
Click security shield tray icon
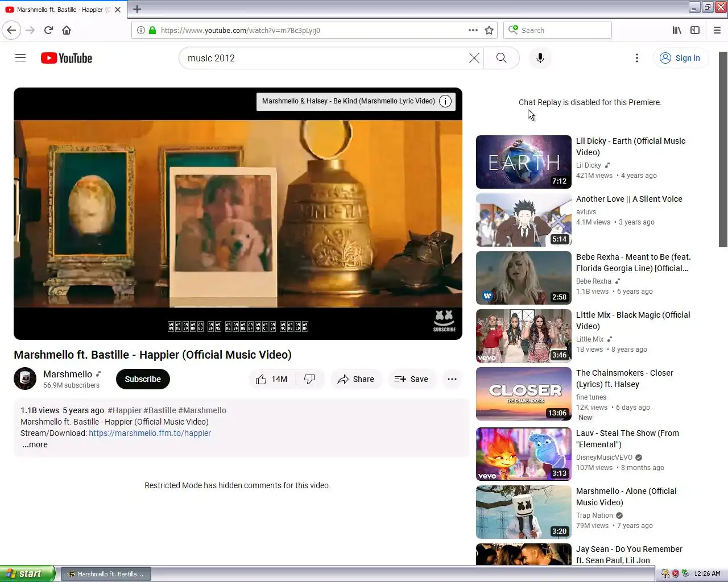click(675, 573)
